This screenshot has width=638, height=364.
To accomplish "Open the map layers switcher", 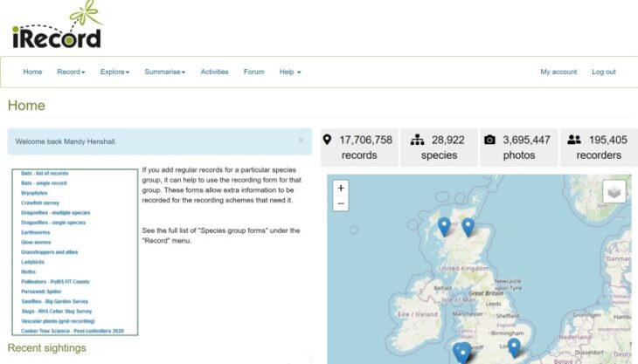I will [x=614, y=191].
